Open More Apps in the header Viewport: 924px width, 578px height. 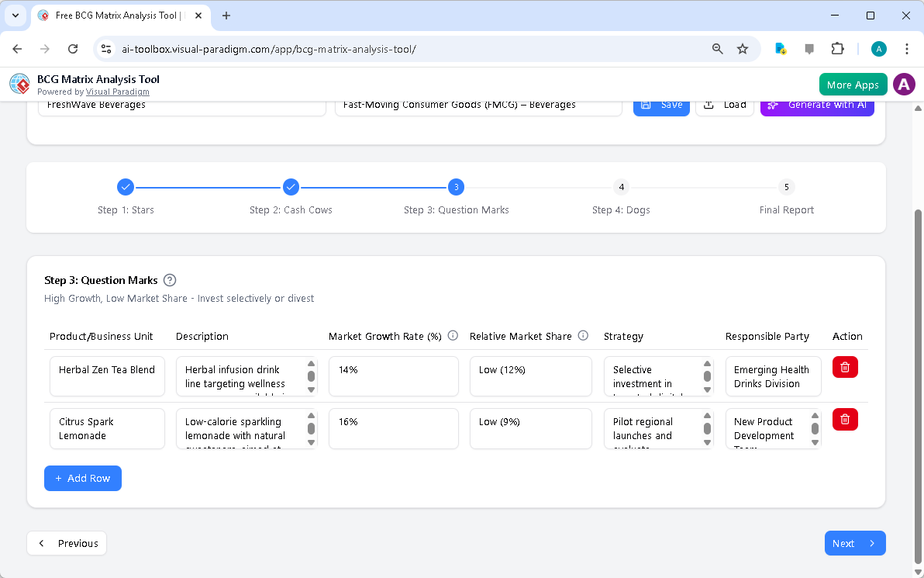[853, 84]
